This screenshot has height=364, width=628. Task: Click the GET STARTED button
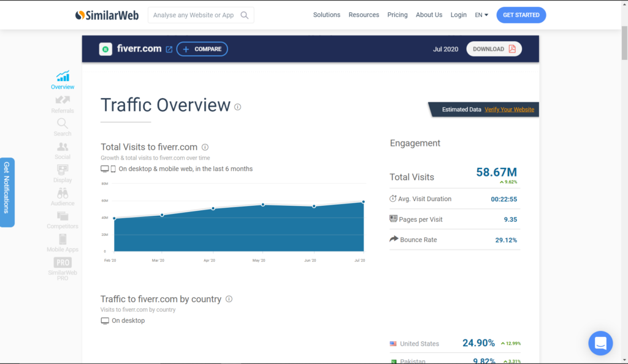pyautogui.click(x=521, y=15)
